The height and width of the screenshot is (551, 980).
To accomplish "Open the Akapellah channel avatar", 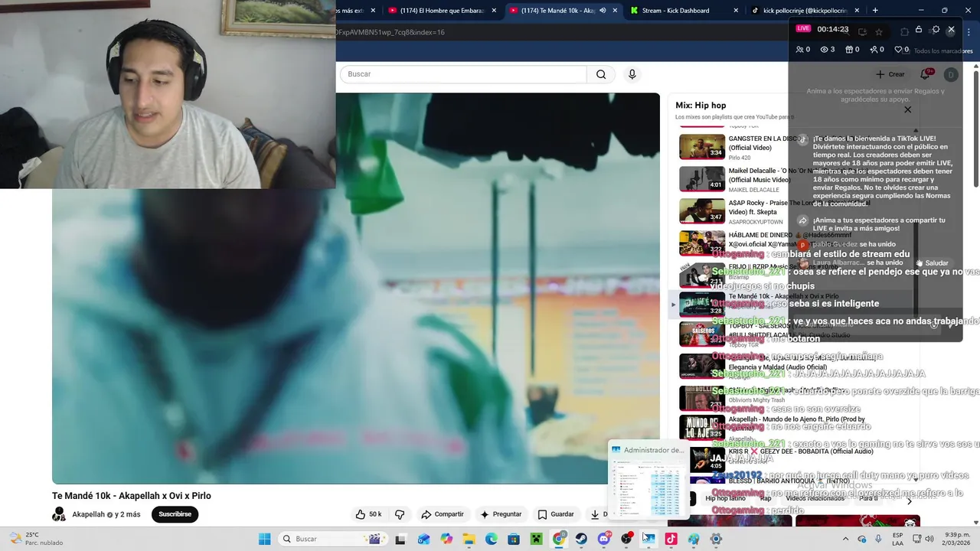I will tap(59, 514).
